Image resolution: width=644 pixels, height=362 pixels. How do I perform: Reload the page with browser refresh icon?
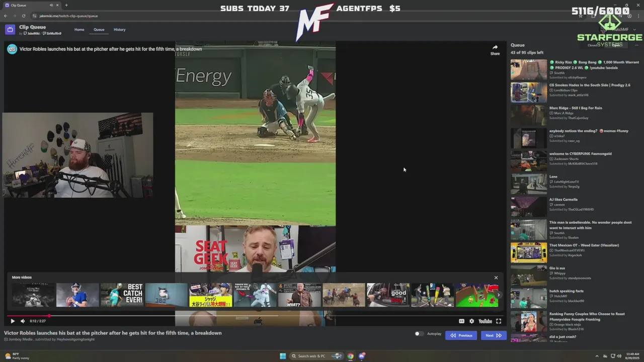[x=23, y=16]
